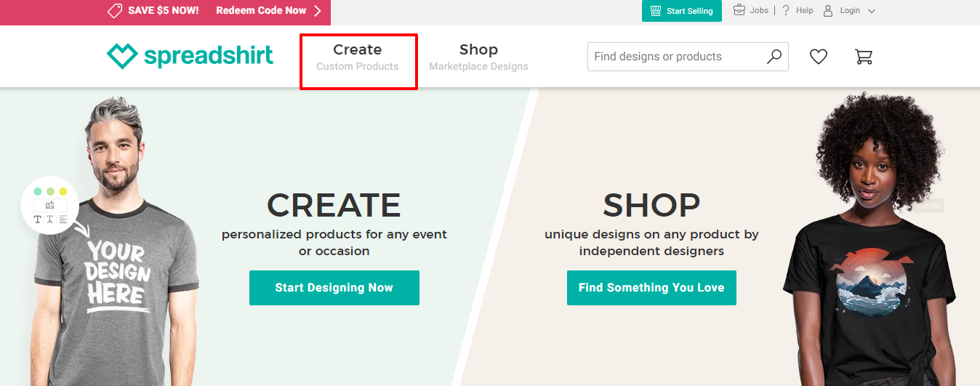Click the arrow next to Redeem Code Now
This screenshot has height=386, width=980.
[x=318, y=11]
